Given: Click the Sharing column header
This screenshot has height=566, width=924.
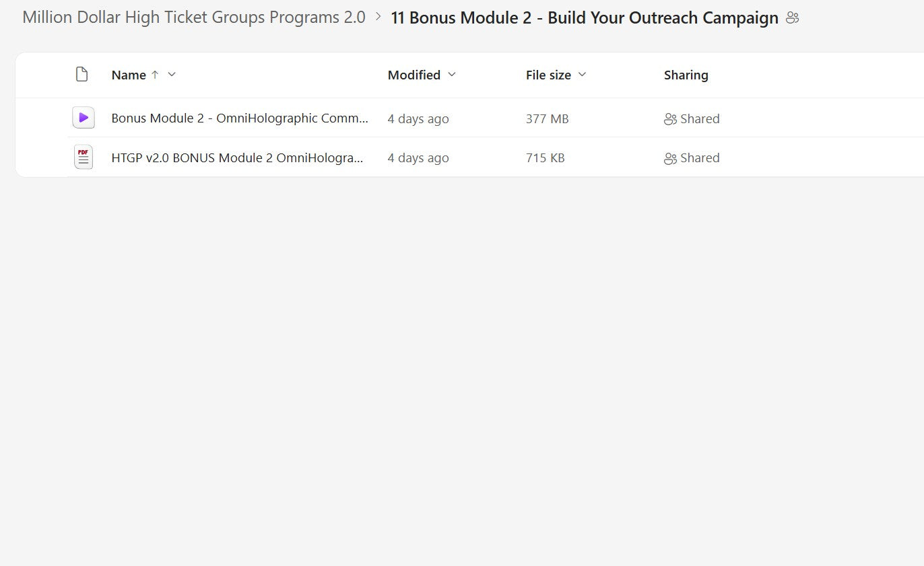Looking at the screenshot, I should [x=686, y=75].
